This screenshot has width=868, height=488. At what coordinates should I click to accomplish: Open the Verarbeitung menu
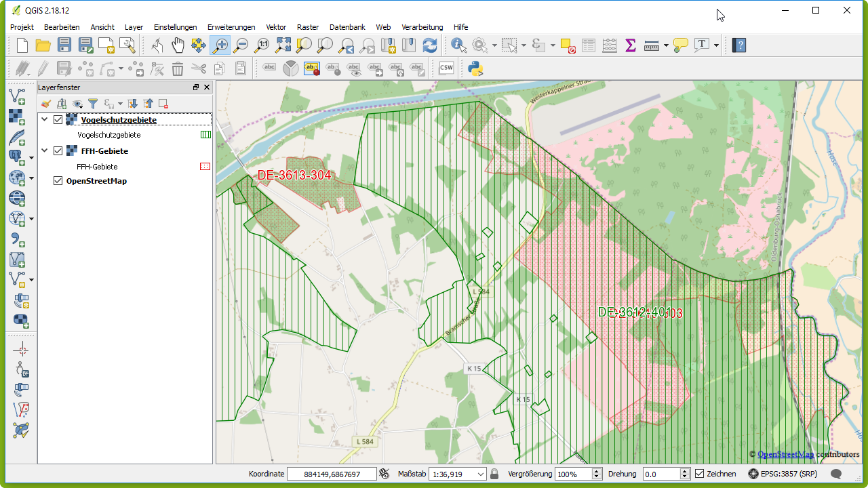422,27
